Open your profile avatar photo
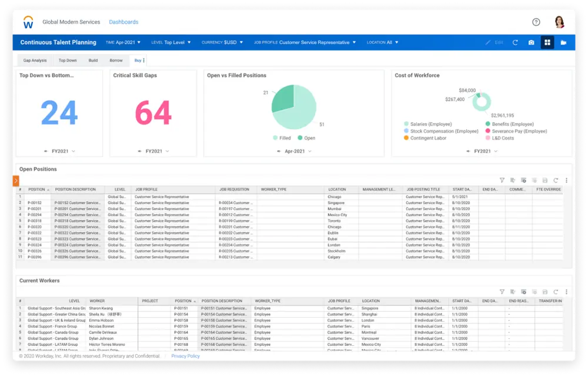The image size is (588, 377). click(560, 22)
